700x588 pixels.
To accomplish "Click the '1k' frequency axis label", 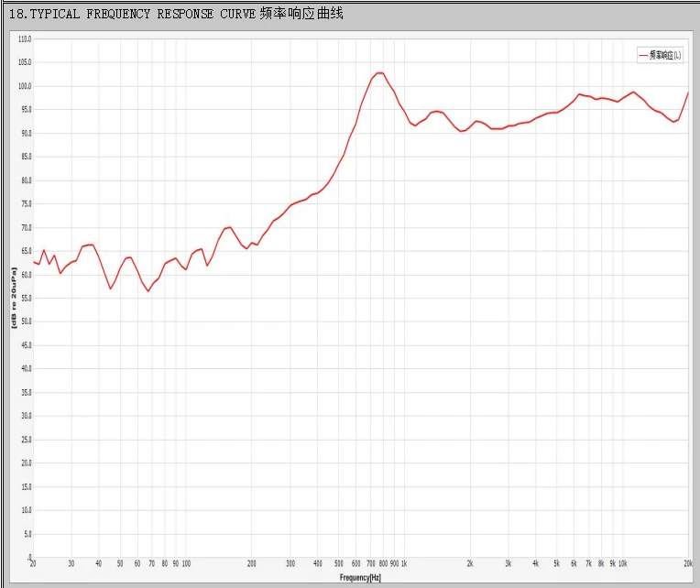I will tap(404, 564).
